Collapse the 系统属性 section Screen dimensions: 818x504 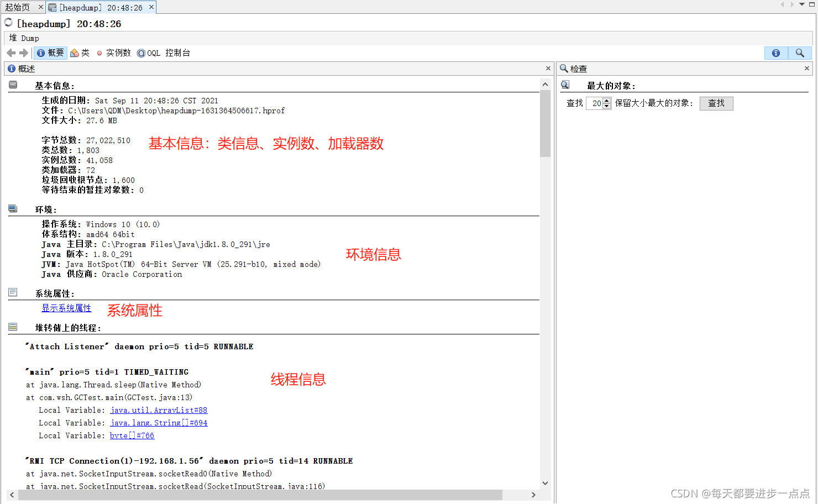click(12, 292)
